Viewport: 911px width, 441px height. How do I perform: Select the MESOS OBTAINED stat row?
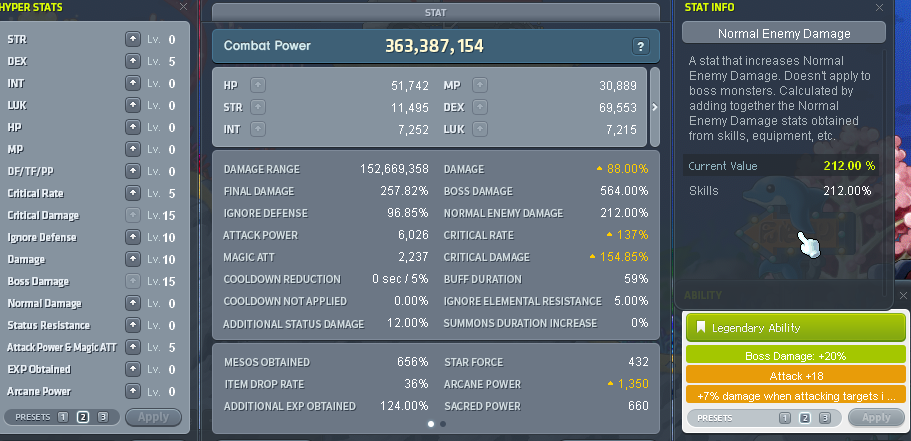coord(326,362)
